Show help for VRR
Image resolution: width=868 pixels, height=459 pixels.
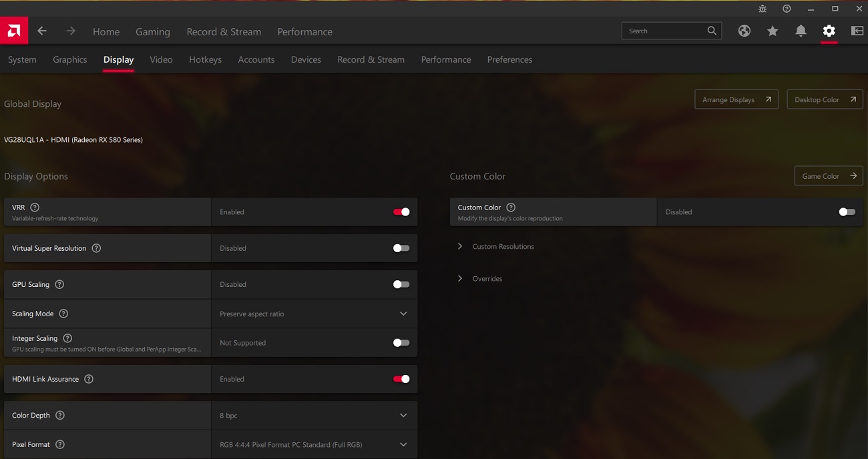pos(35,207)
